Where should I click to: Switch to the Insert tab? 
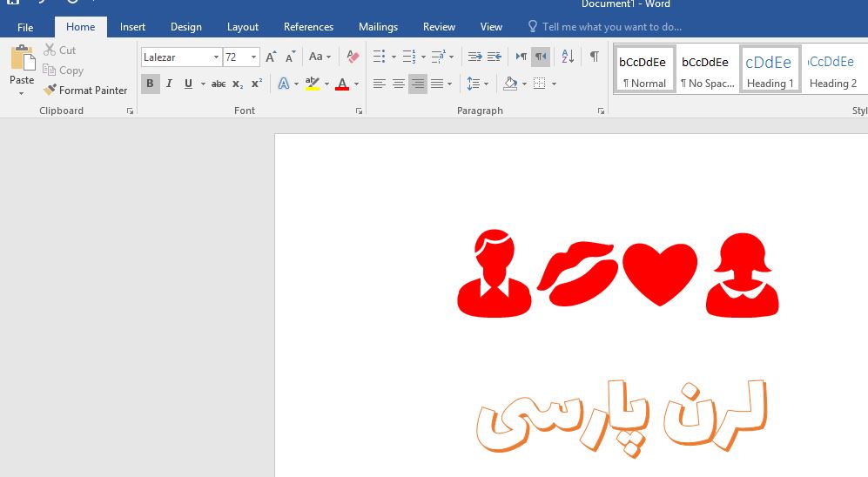click(x=133, y=27)
